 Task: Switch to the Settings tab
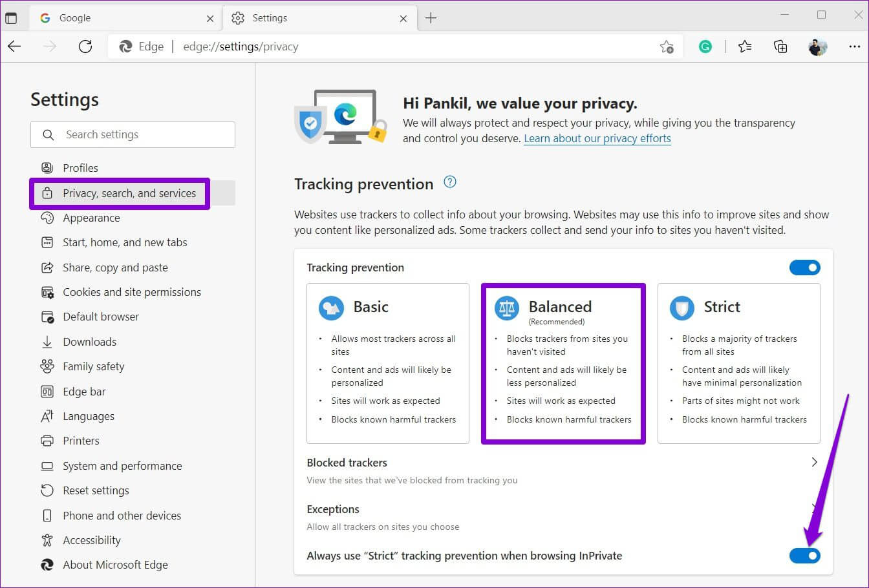click(319, 18)
